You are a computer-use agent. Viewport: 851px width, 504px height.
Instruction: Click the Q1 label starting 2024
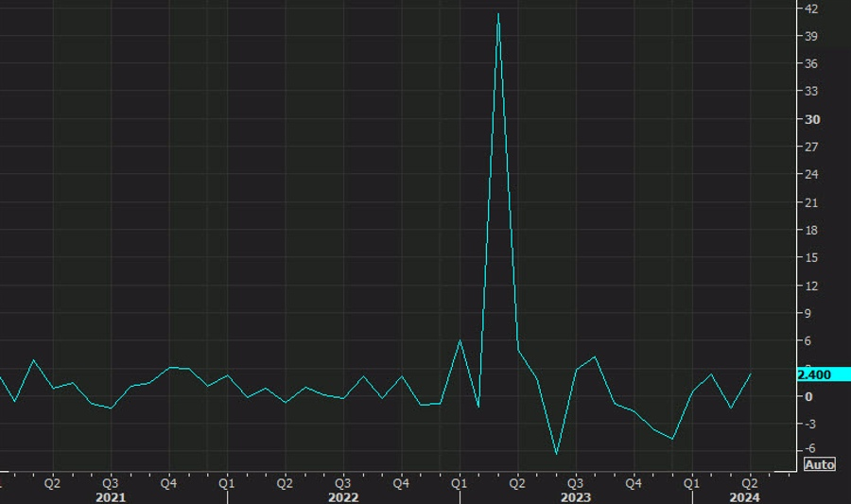click(x=691, y=483)
